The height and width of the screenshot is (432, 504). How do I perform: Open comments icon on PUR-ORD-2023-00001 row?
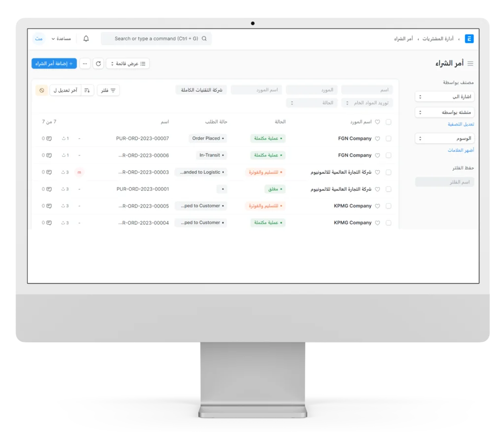point(49,189)
